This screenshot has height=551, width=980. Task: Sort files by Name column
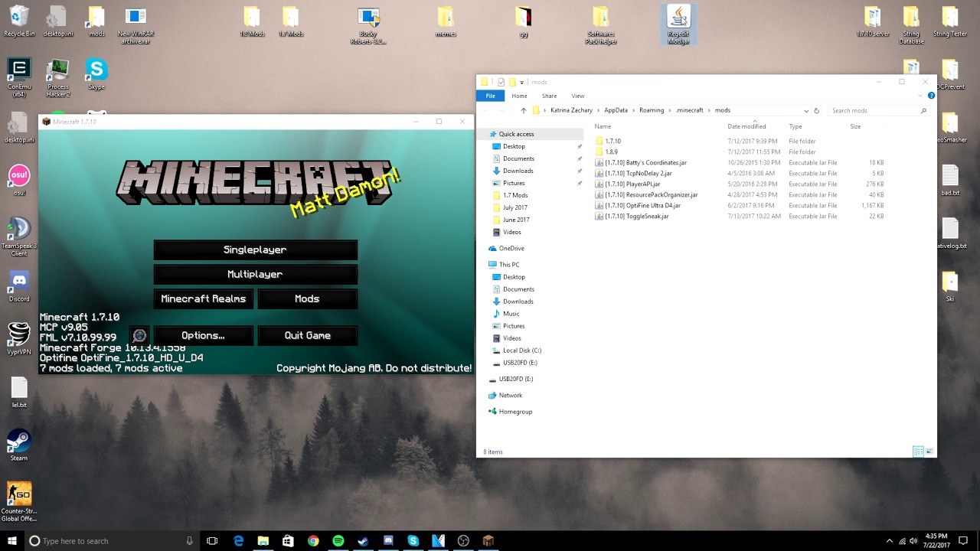603,126
